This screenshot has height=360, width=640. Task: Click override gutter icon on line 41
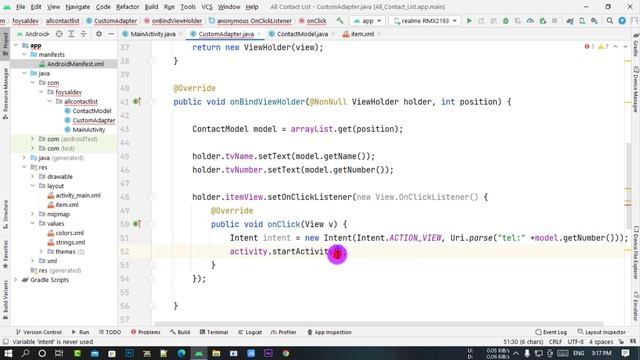coord(137,102)
